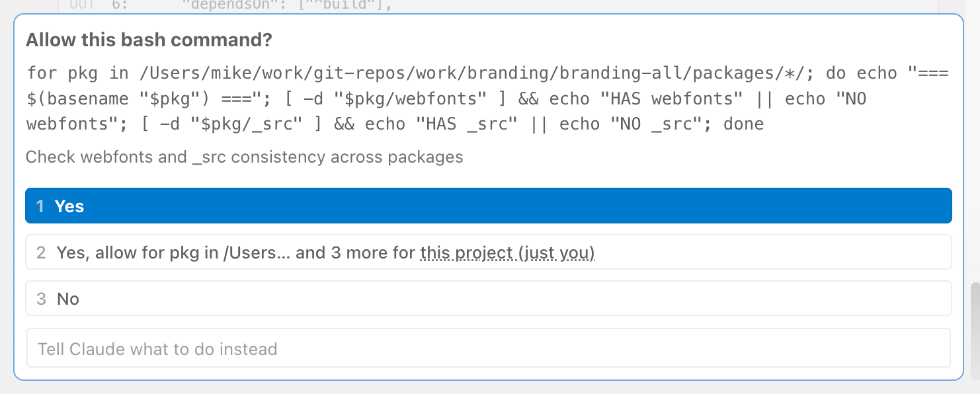Click the "Check webfonts and _src consistency" description
Viewport: 980px width, 394px height.
click(x=244, y=157)
